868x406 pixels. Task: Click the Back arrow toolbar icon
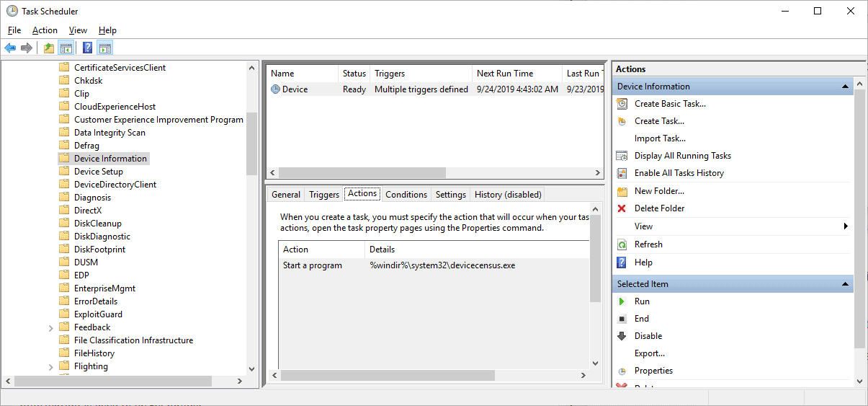(x=10, y=48)
